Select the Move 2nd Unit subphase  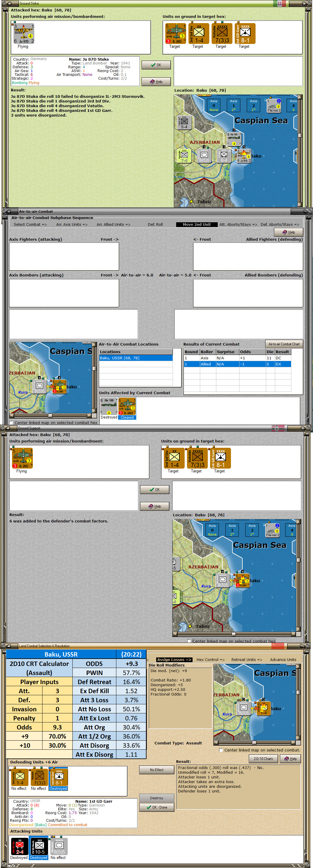pos(197,224)
